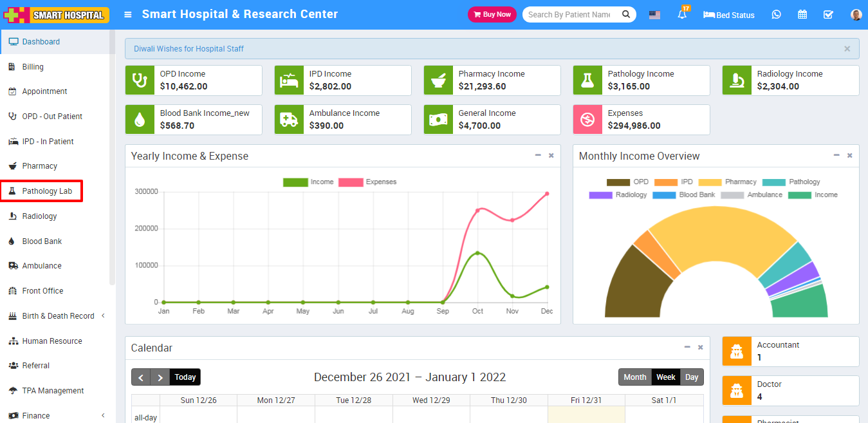Viewport: 868px width, 423px height.
Task: Click the Search By Patient Name field
Action: 569,15
